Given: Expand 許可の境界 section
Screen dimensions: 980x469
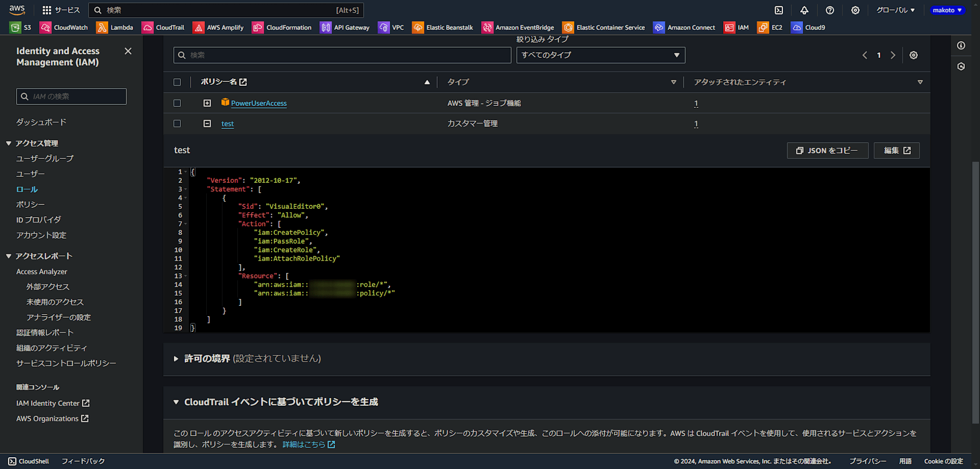Looking at the screenshot, I should 176,359.
